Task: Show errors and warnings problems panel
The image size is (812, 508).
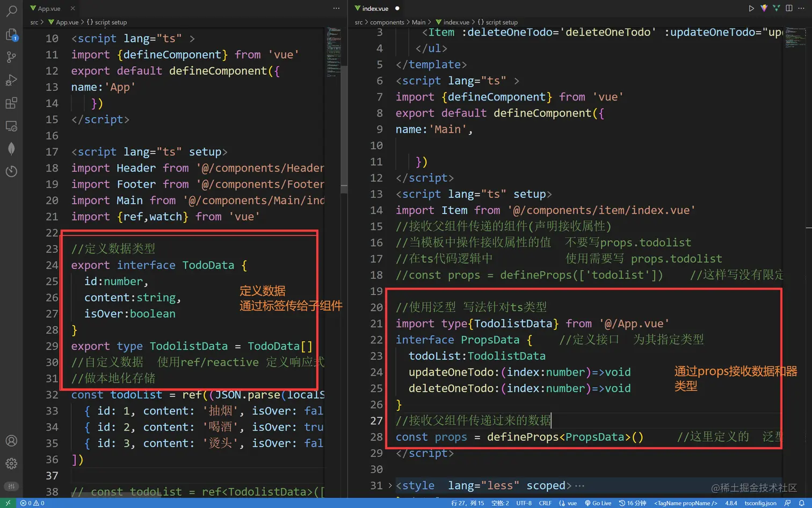Action: 32,503
